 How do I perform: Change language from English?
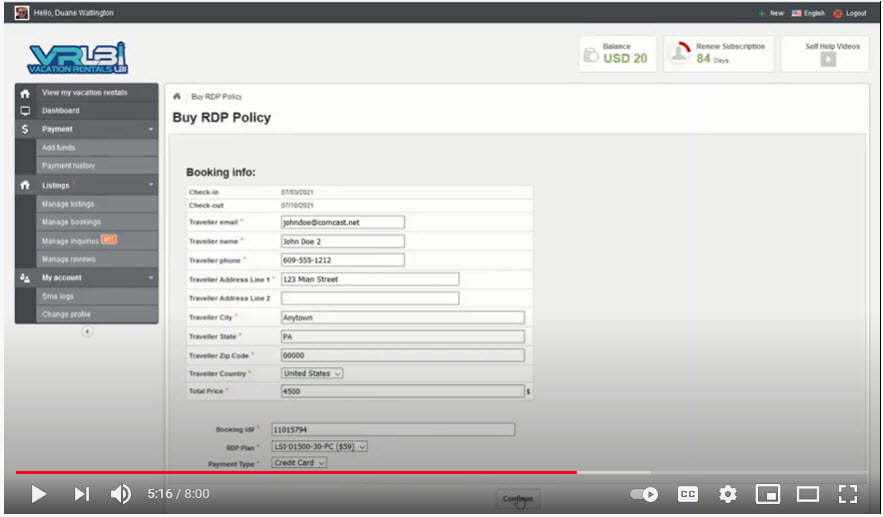click(x=808, y=13)
